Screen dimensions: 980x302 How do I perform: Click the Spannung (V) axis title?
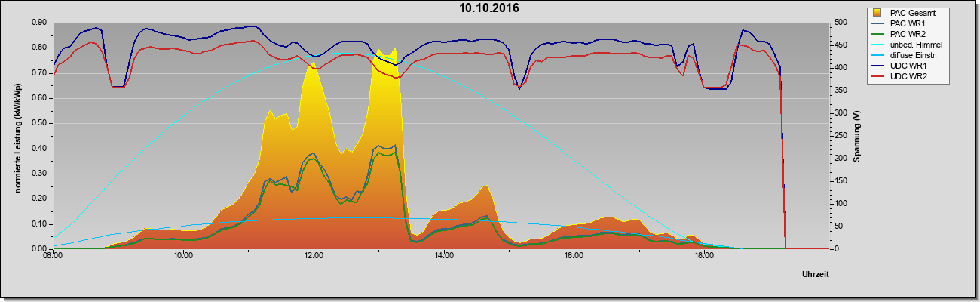[856, 136]
